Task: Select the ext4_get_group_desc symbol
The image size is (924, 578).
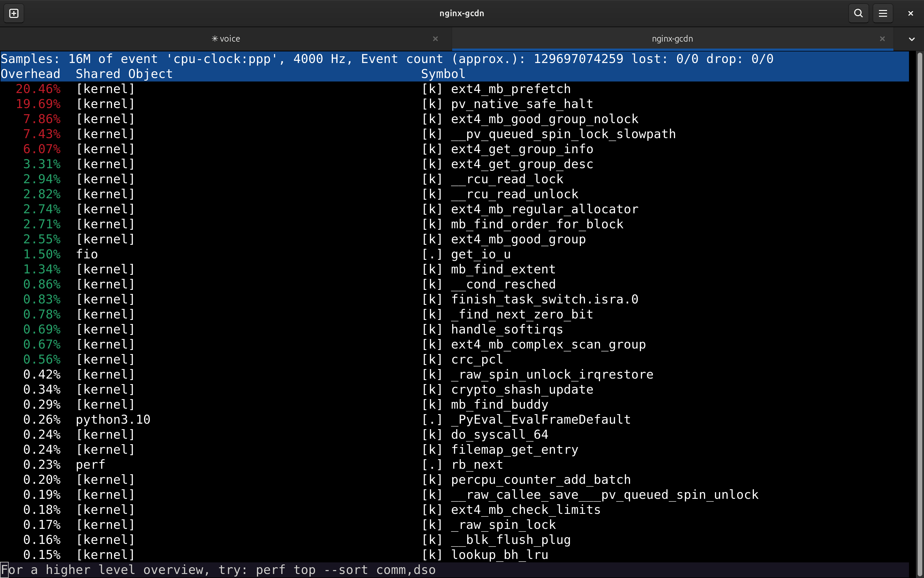Action: tap(522, 164)
